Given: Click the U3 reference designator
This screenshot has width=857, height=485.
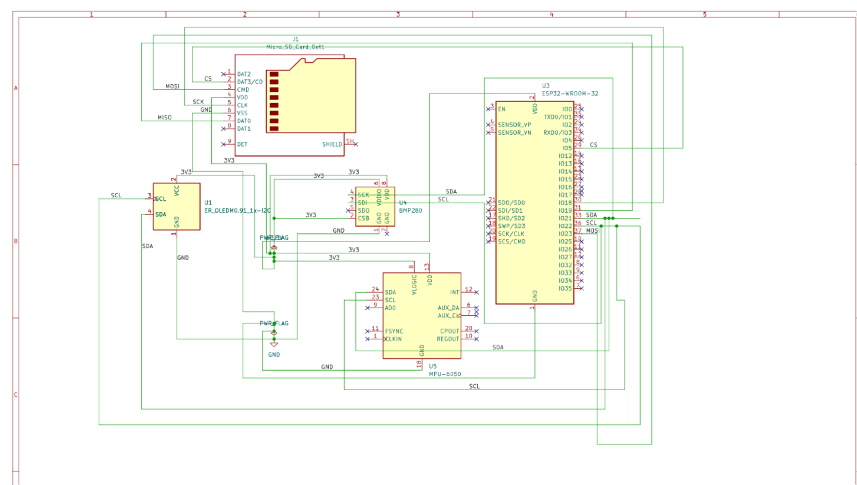Looking at the screenshot, I should coord(545,86).
